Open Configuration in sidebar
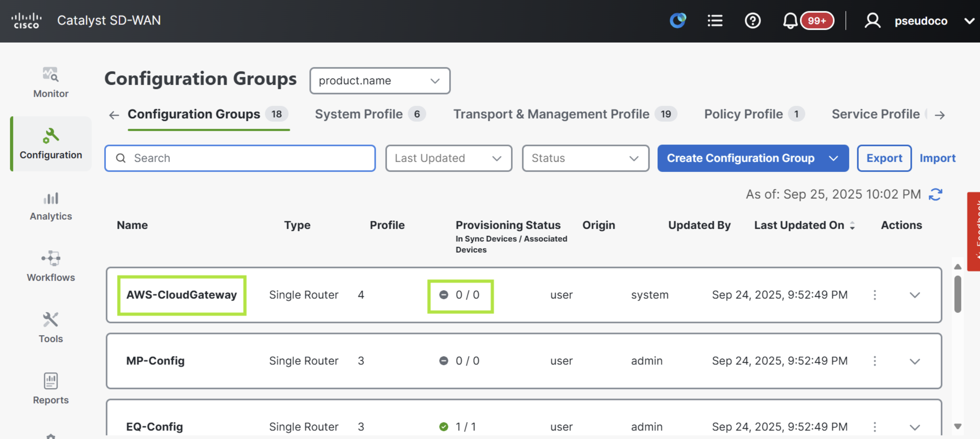This screenshot has width=980, height=439. 51,144
